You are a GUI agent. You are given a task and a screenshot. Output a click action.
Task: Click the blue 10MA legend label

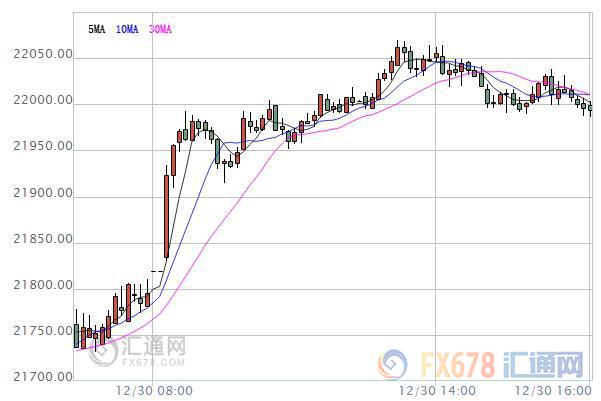(x=127, y=29)
